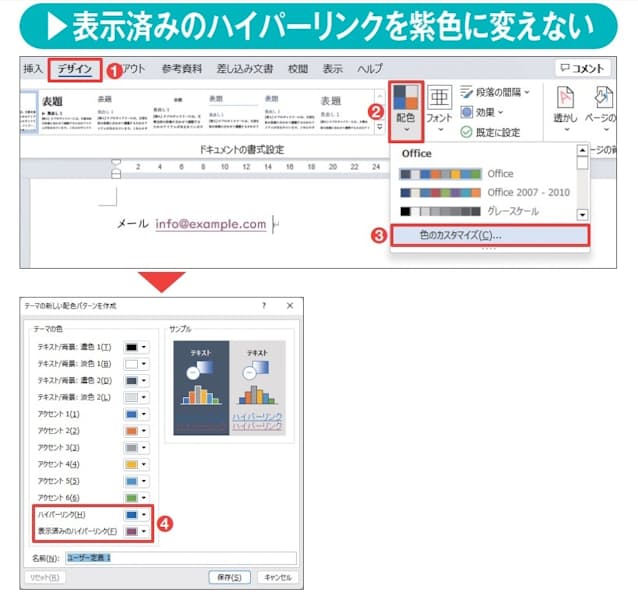Image resolution: width=638 pixels, height=596 pixels.
Task: Select the last 表題 style set thumbnail
Action: point(344,112)
